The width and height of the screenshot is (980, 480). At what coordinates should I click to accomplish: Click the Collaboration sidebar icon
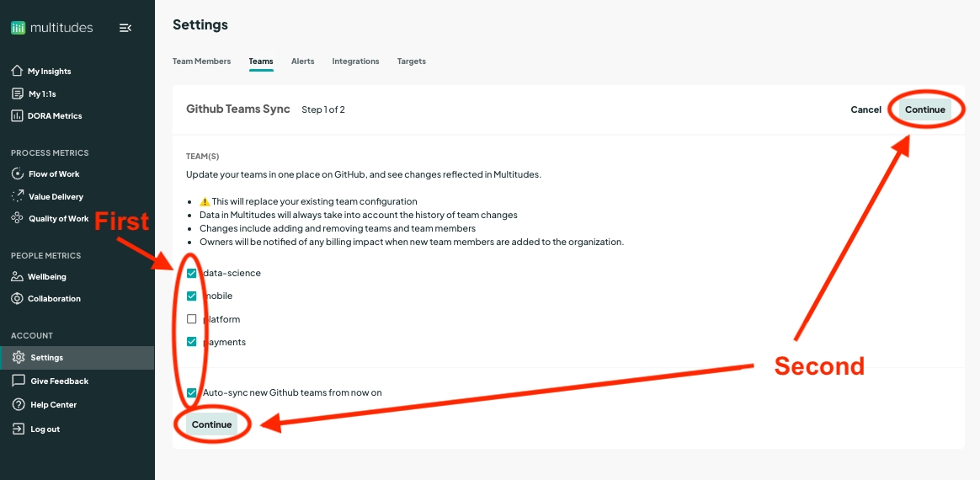(18, 299)
